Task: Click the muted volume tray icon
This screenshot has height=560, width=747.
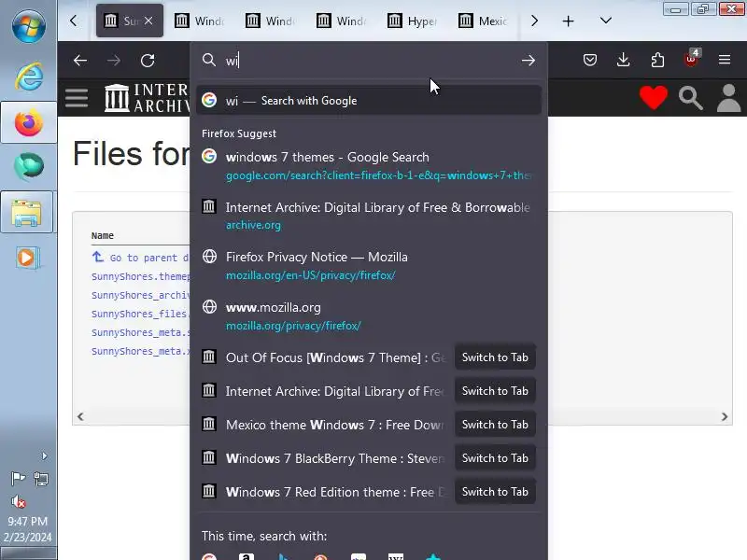Action: 18,501
